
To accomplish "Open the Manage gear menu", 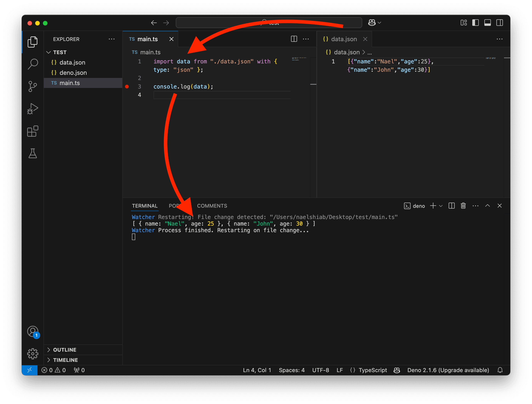I will point(33,354).
